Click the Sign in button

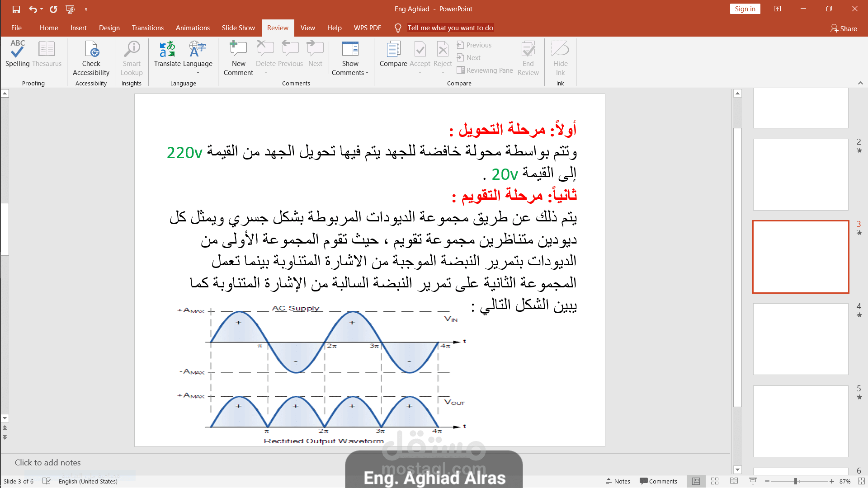click(745, 9)
